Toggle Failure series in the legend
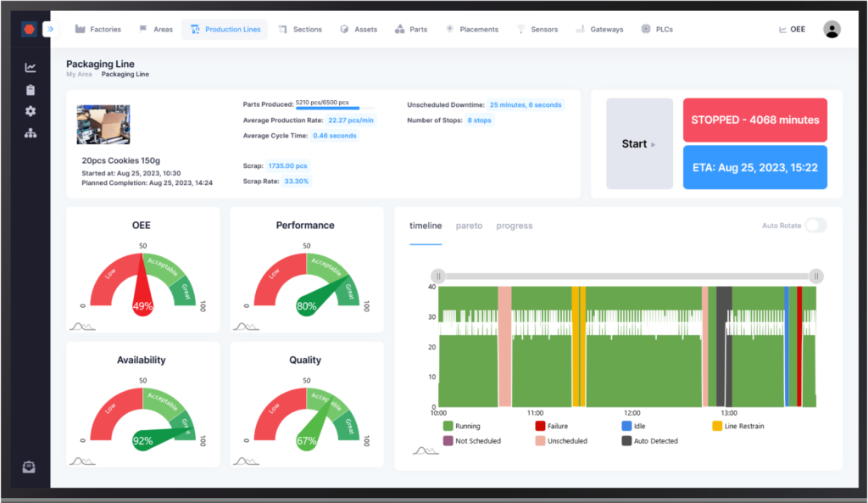Screen dimensions: 868x503 pyautogui.click(x=551, y=426)
